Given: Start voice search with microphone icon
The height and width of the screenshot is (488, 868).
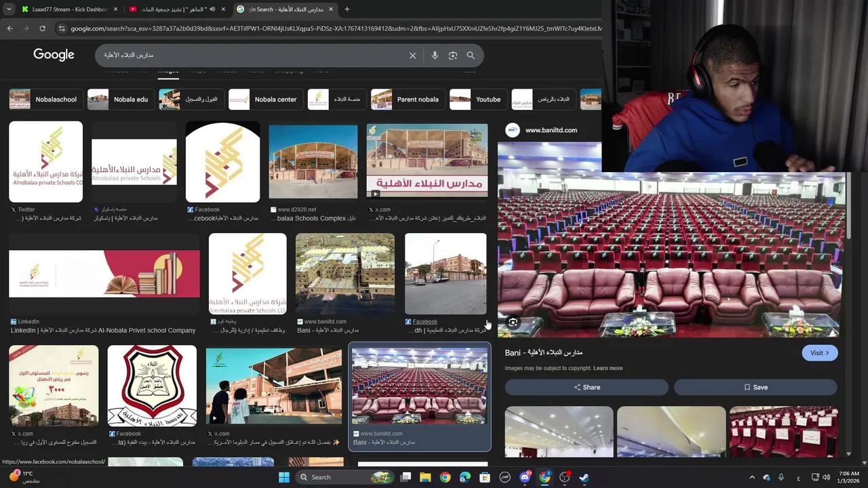Looking at the screenshot, I should click(435, 56).
